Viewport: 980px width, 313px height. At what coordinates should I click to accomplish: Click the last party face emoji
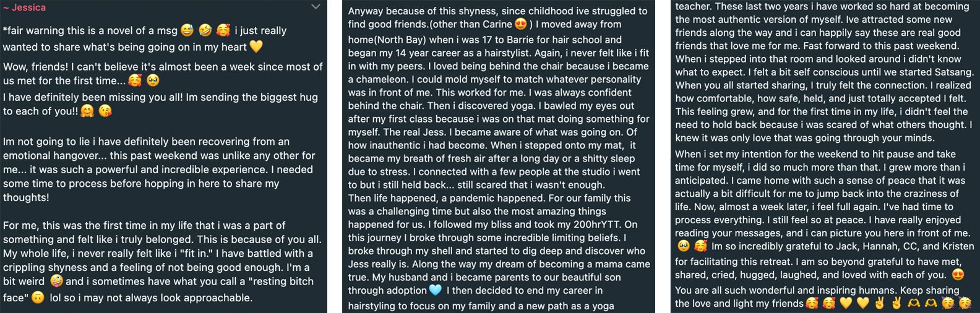[965, 303]
